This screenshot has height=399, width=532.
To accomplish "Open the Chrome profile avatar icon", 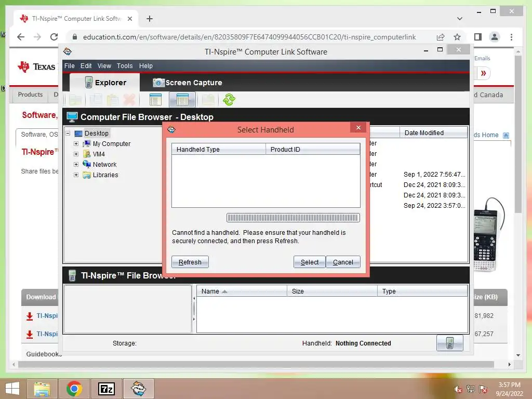I will point(495,37).
